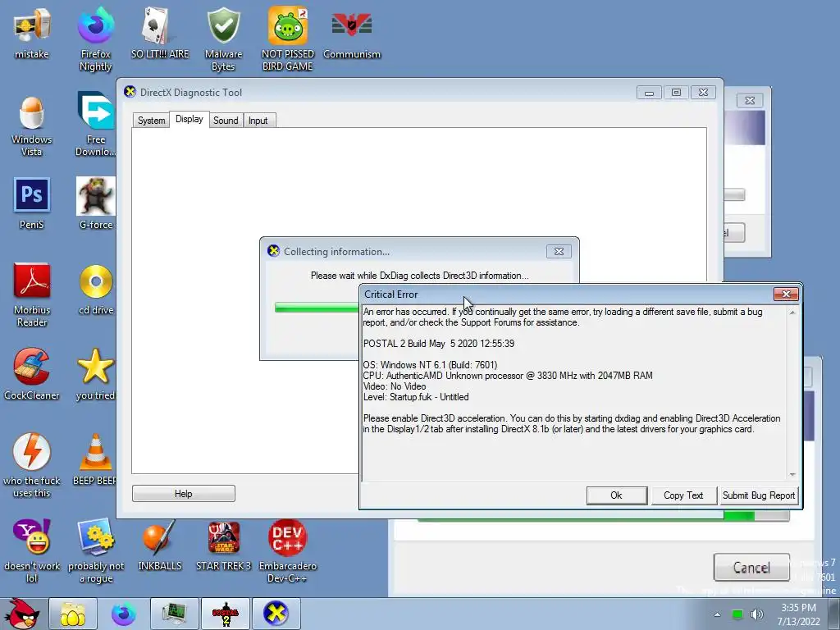Close the Critical Error dialog
This screenshot has height=630, width=840.
click(x=786, y=294)
